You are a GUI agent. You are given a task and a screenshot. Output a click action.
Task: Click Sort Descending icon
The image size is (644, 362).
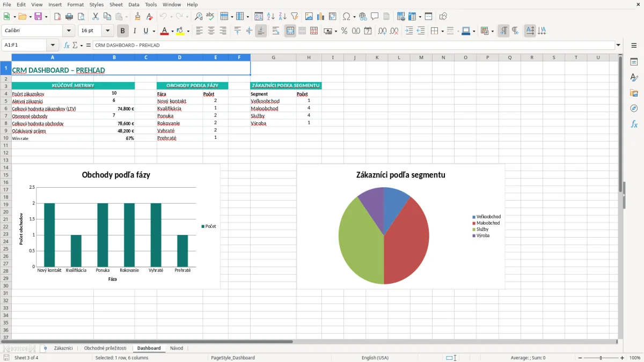tap(283, 17)
